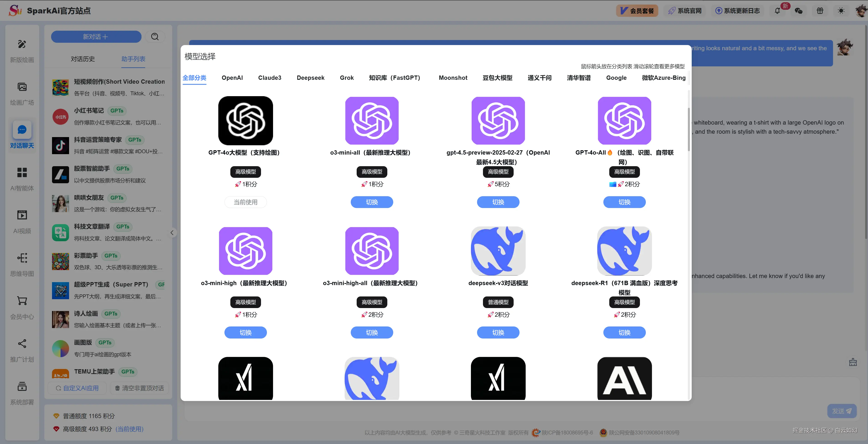Toggle the light/dark theme sun icon
Viewport: 868px width, 444px height.
point(841,11)
